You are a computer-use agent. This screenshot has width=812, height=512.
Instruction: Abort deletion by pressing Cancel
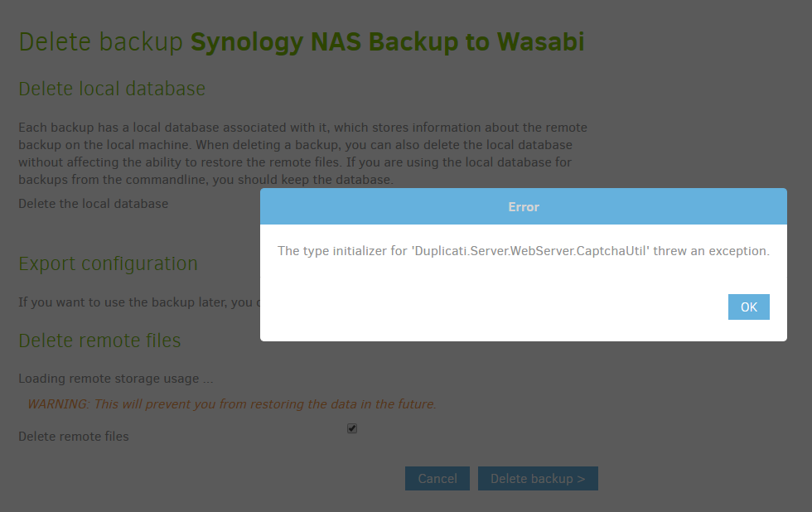pyautogui.click(x=437, y=478)
